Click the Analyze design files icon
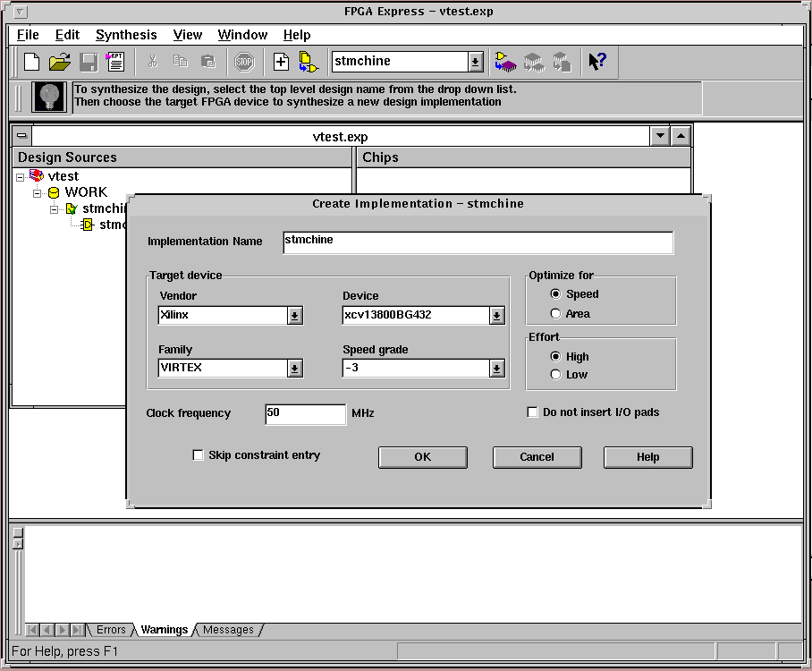Screen dimensions: 812x671 coord(309,62)
